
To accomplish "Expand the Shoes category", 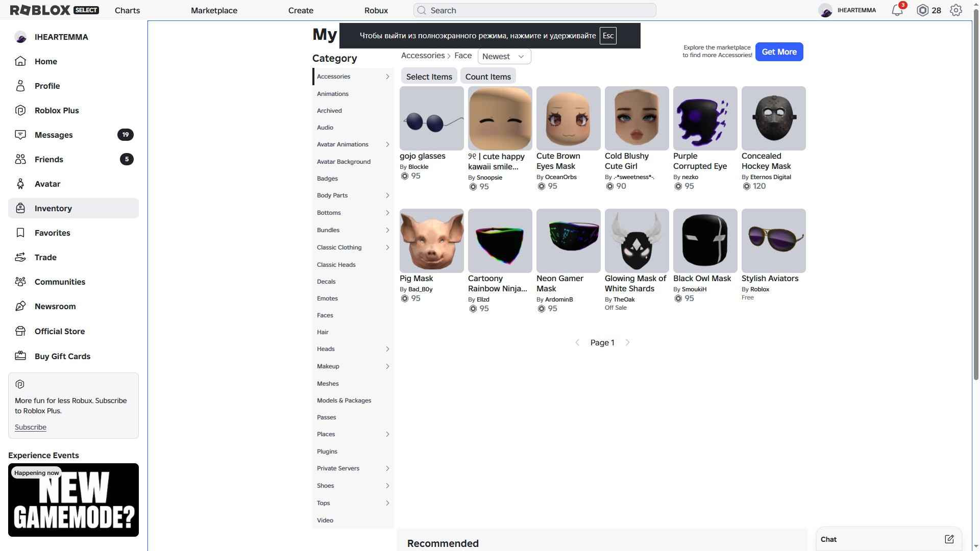I will 387,486.
